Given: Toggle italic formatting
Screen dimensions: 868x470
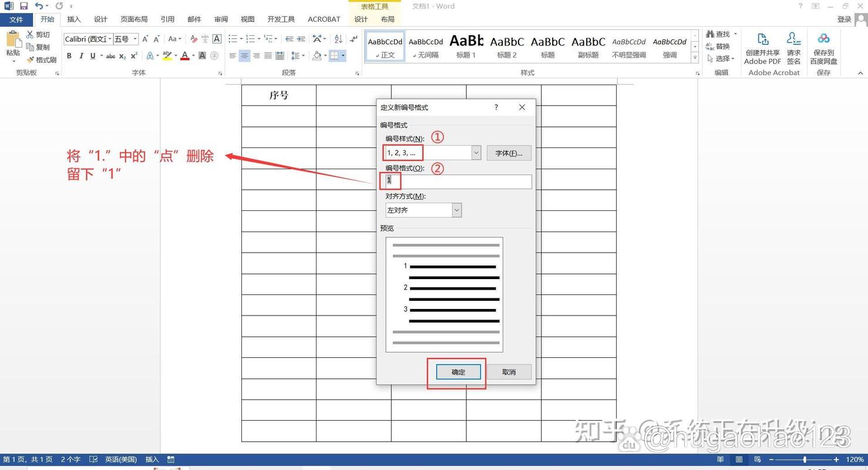Looking at the screenshot, I should coord(81,56).
